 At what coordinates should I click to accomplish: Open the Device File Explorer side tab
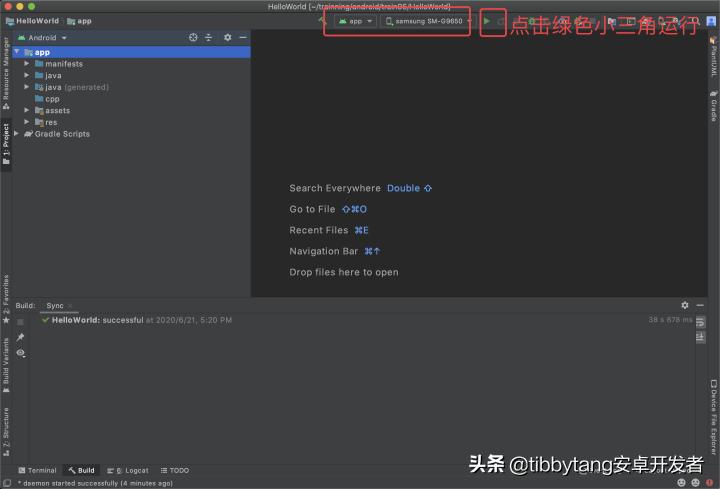714,417
